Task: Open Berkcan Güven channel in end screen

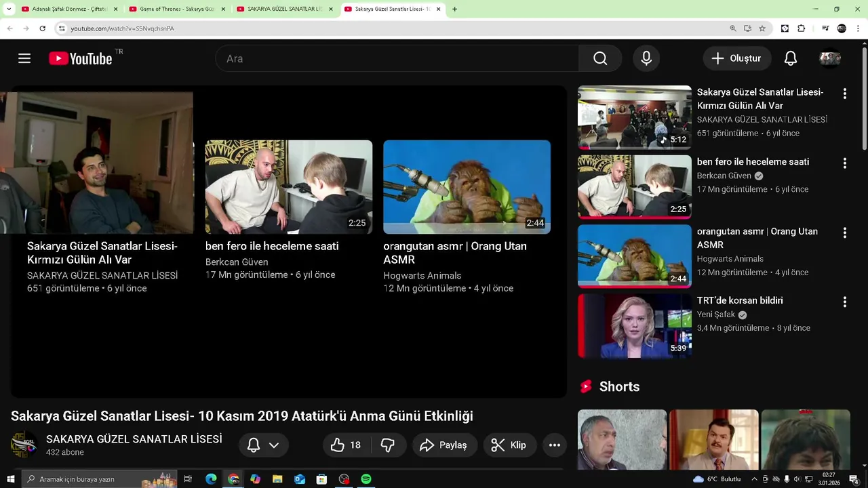Action: pos(237,262)
